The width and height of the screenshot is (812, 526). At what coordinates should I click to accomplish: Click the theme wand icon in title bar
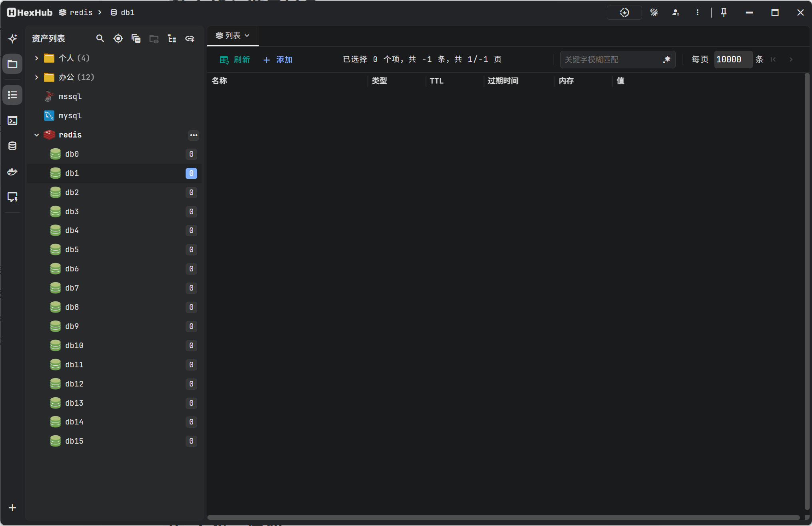654,12
